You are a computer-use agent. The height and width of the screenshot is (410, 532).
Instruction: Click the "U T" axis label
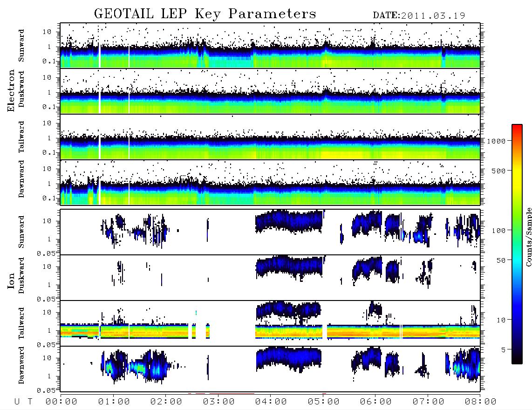23,402
